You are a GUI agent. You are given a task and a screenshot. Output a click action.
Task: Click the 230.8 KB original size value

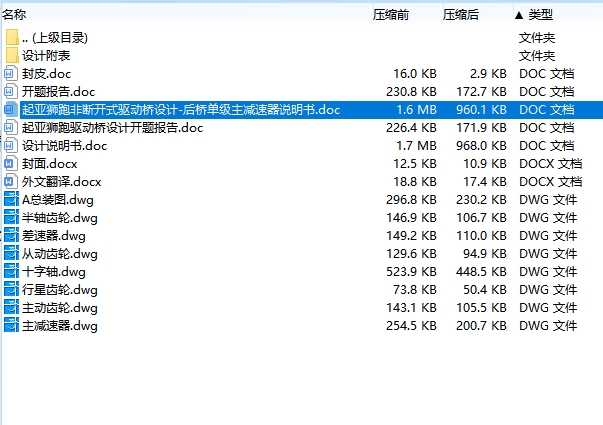[x=411, y=92]
